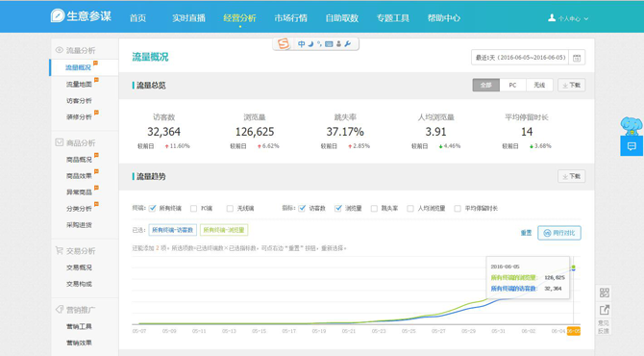
Task: Uncheck the 访客数 indicator checkbox
Action: [x=302, y=209]
